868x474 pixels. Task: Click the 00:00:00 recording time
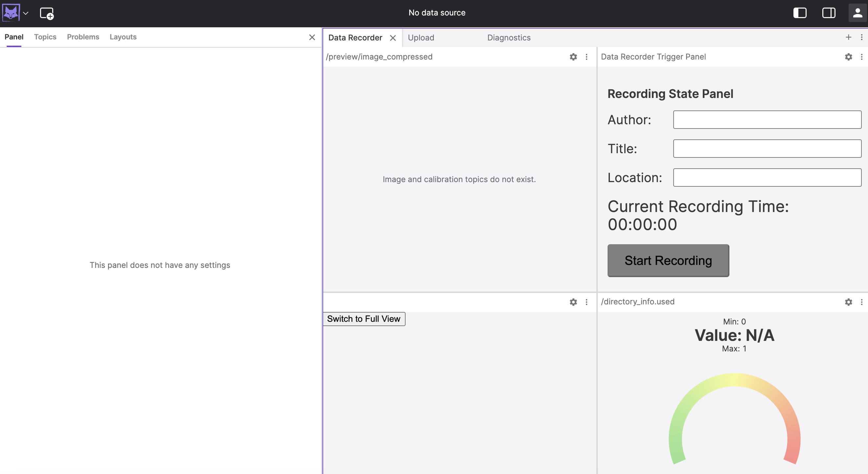tap(642, 225)
